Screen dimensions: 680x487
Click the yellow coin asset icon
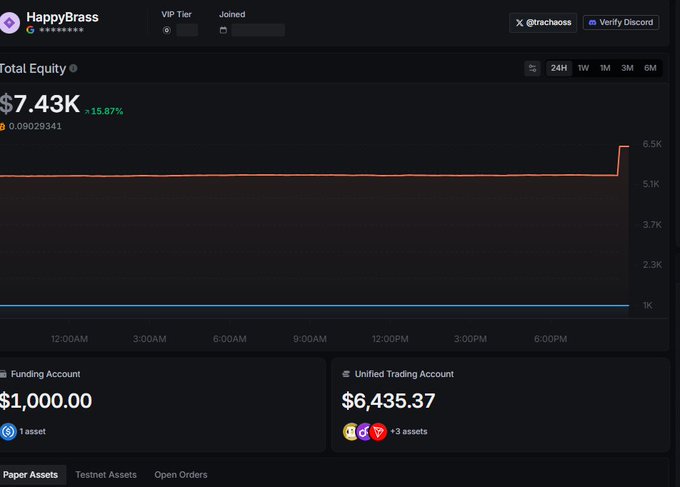pos(350,431)
